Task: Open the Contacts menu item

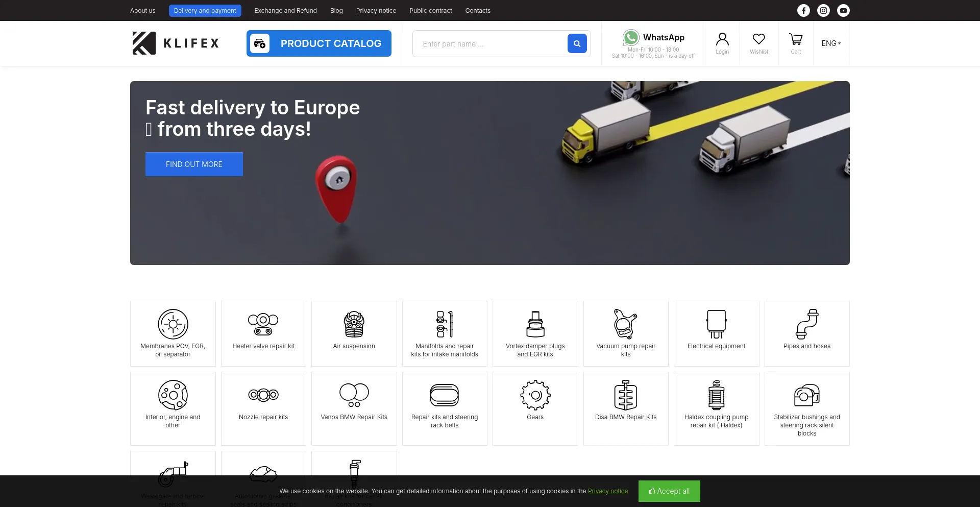Action: (477, 10)
